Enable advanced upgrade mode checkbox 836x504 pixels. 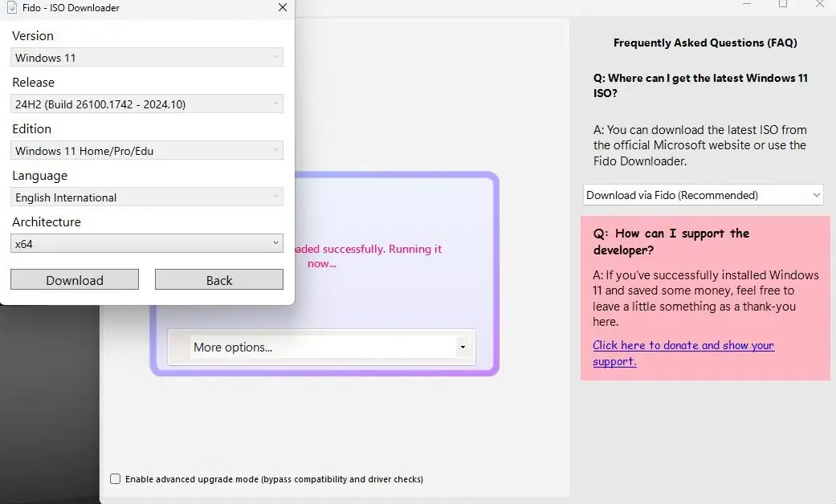[115, 478]
